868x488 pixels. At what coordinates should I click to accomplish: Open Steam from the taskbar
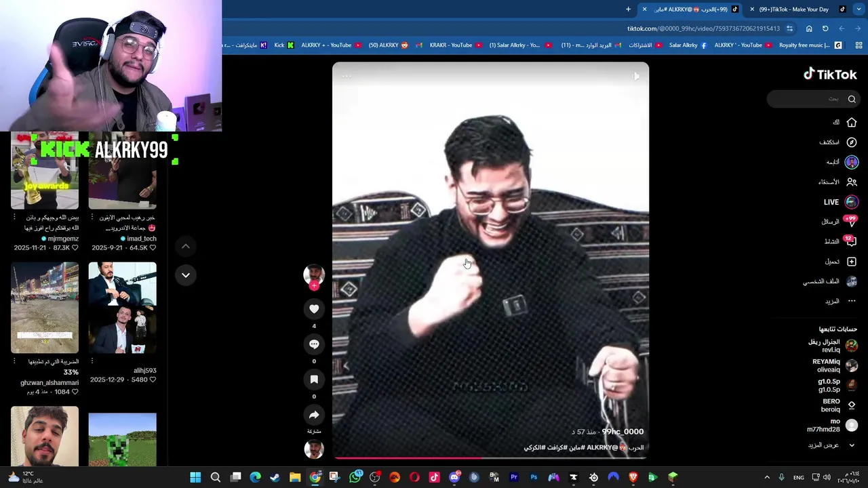click(x=275, y=477)
